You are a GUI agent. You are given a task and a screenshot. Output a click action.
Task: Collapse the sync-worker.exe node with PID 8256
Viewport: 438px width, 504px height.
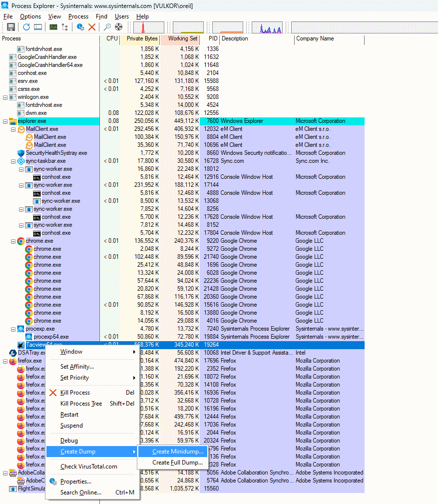pyautogui.click(x=21, y=209)
